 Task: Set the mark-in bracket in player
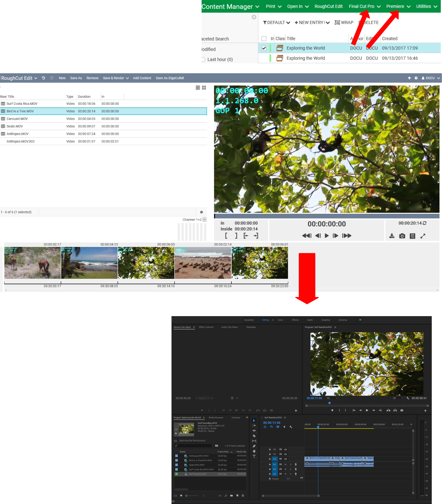coord(226,236)
